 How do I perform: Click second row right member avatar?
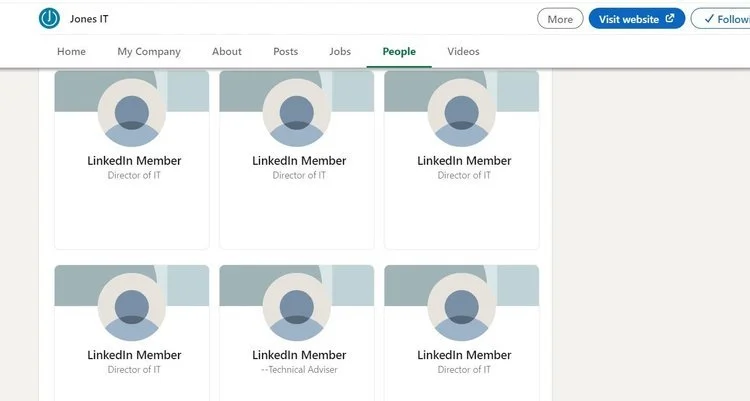462,307
